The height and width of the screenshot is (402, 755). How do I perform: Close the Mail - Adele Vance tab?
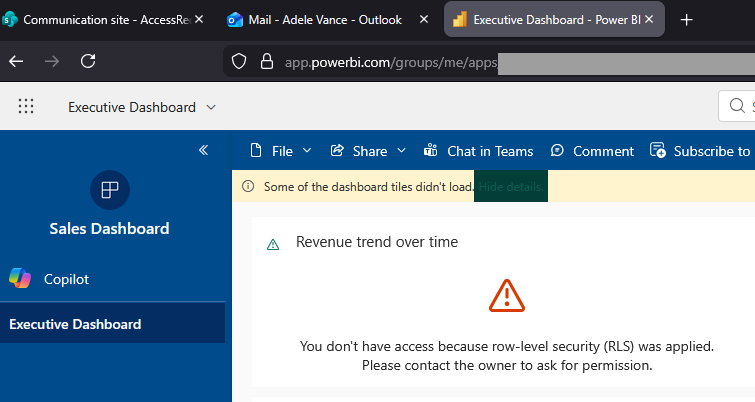[424, 19]
